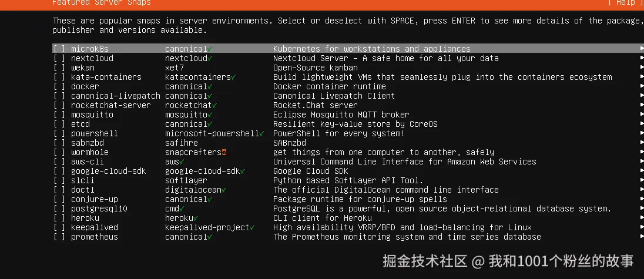Click the mosquitto description text

[341, 115]
